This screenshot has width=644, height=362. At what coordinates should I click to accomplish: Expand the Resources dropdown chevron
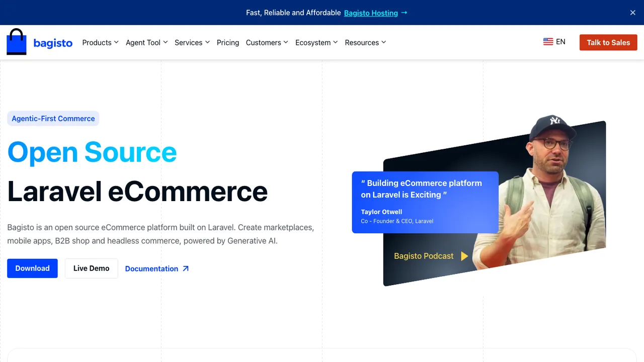click(384, 42)
